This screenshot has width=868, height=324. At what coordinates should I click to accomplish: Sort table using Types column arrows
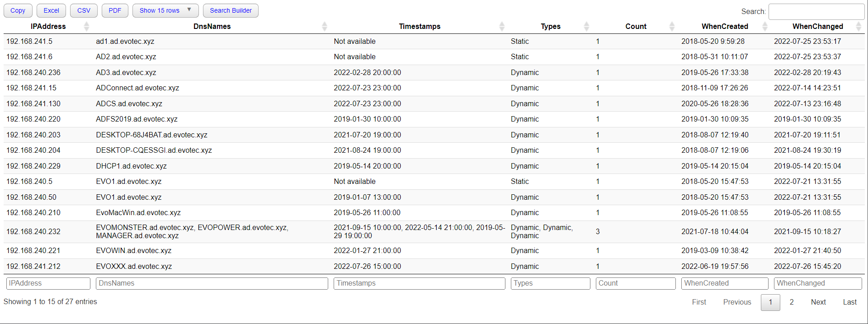[586, 27]
